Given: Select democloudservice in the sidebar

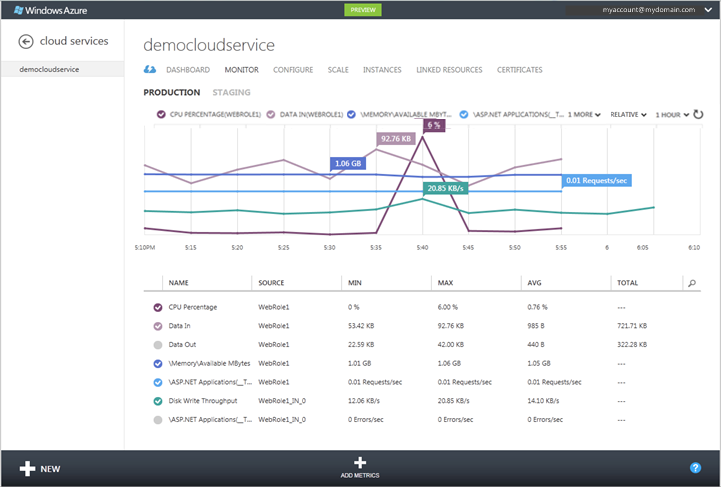Looking at the screenshot, I should [x=62, y=69].
